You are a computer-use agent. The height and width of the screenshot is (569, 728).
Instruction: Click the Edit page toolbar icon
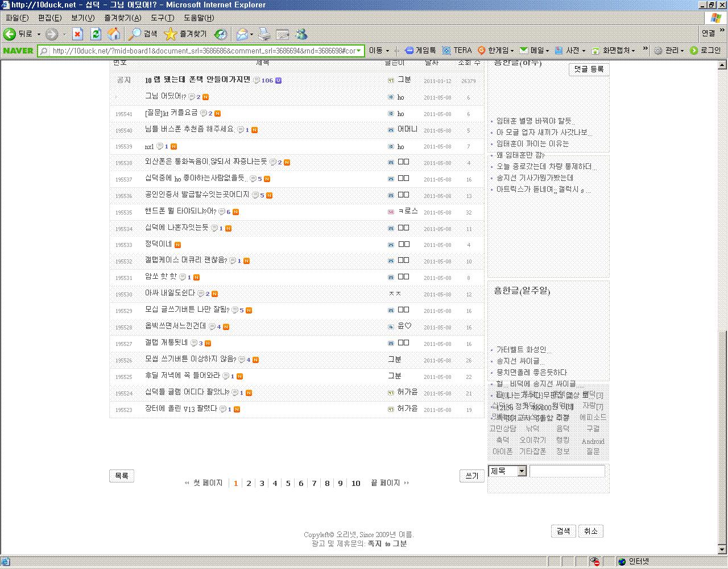pyautogui.click(x=283, y=34)
